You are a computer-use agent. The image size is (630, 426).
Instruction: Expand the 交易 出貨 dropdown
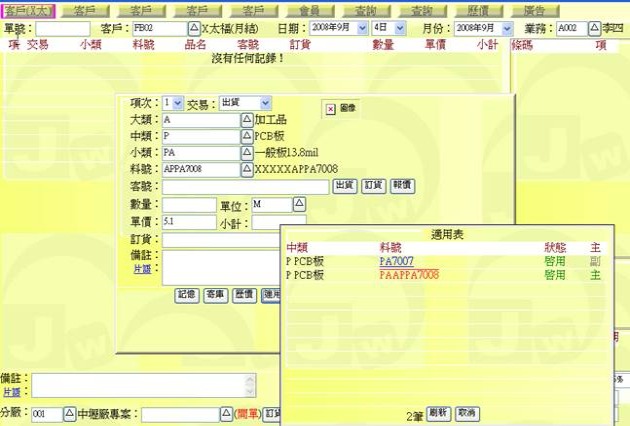coord(264,103)
